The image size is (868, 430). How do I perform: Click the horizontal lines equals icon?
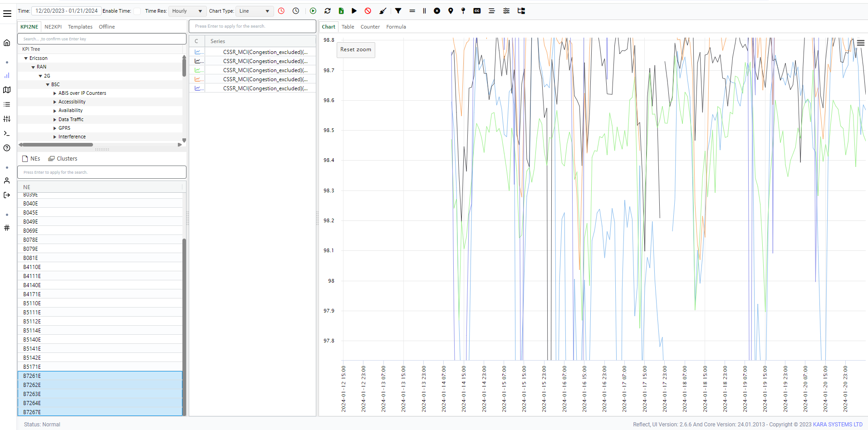[x=412, y=11]
